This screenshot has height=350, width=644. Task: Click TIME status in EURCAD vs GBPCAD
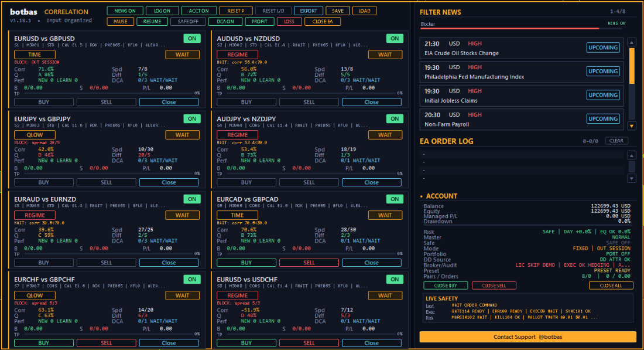pos(237,215)
